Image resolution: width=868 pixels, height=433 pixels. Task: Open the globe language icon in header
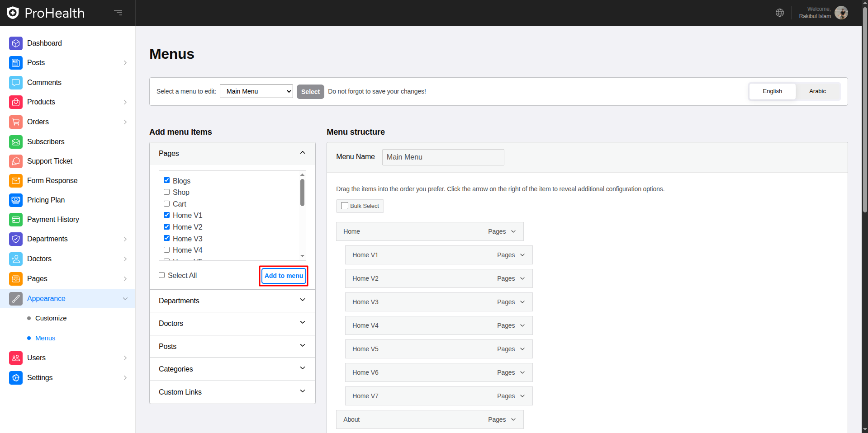(780, 13)
